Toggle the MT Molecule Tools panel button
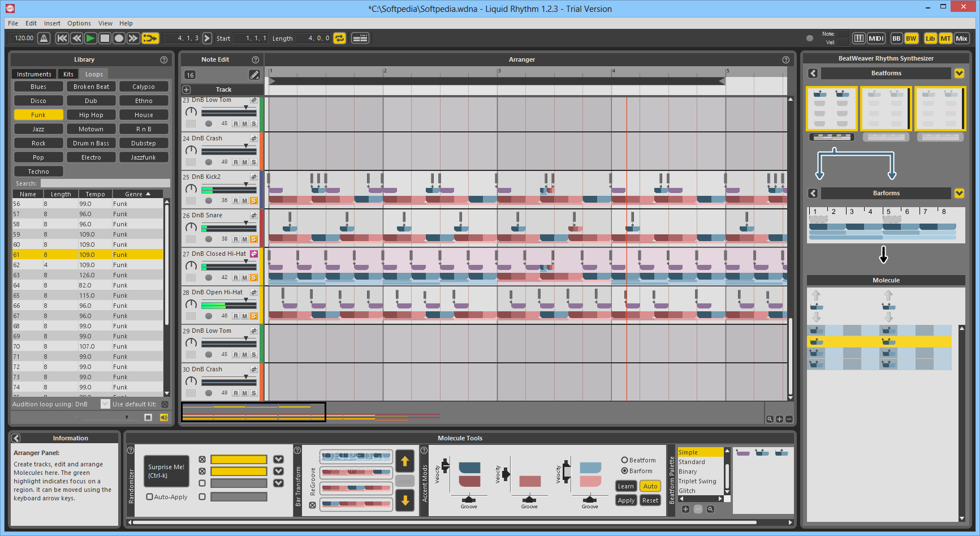980x536 pixels. pyautogui.click(x=946, y=38)
